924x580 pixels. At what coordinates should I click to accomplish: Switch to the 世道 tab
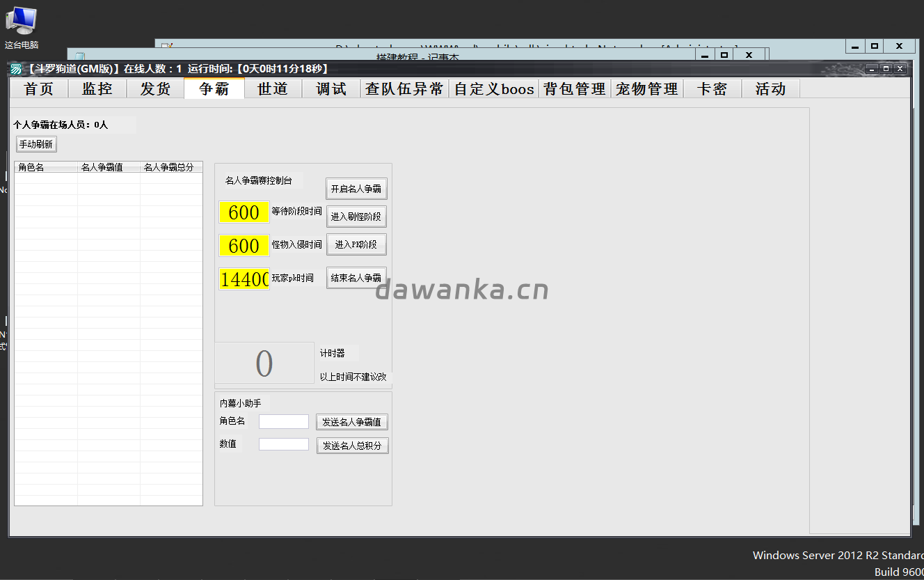click(x=273, y=88)
